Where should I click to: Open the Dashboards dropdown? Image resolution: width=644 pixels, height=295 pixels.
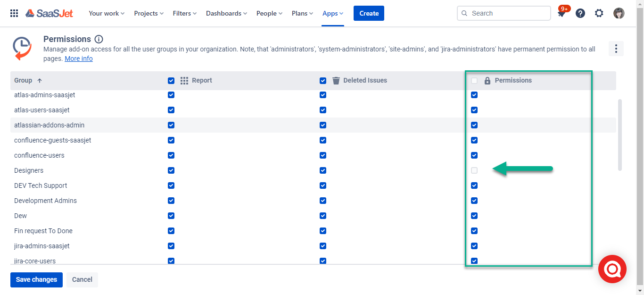tap(226, 13)
